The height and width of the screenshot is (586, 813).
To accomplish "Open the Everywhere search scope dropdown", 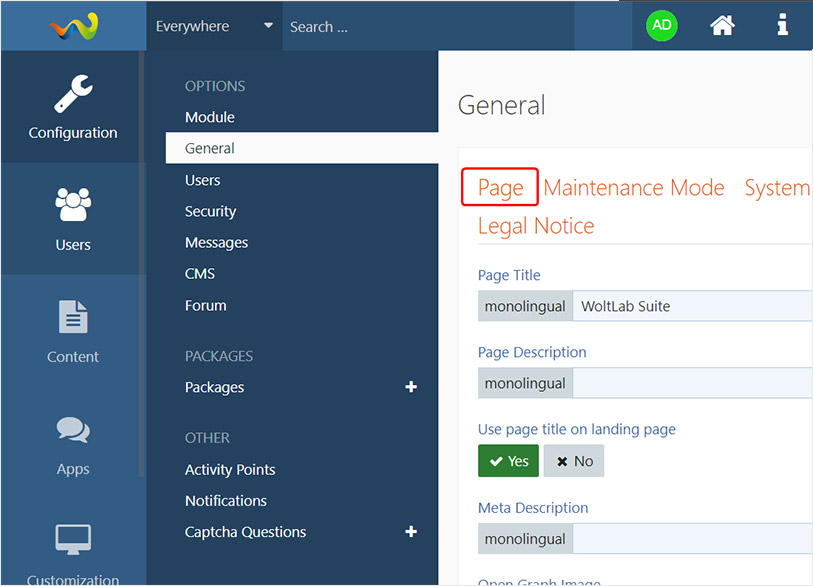I will (214, 26).
